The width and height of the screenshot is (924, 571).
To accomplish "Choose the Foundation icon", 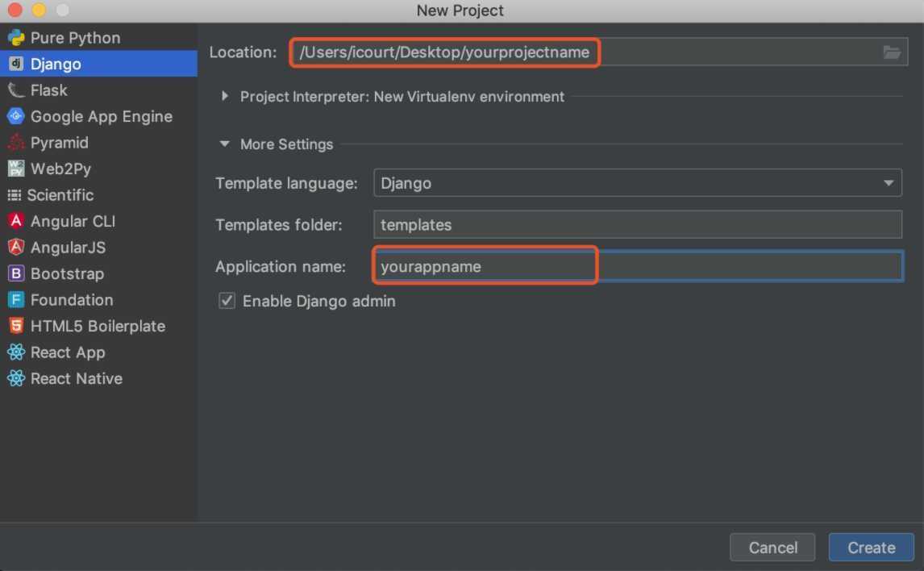I will 16,299.
